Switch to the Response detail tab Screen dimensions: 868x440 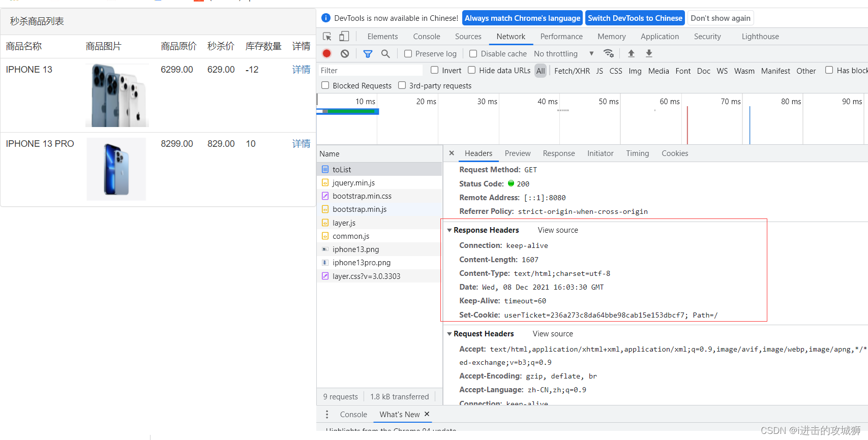click(x=559, y=153)
